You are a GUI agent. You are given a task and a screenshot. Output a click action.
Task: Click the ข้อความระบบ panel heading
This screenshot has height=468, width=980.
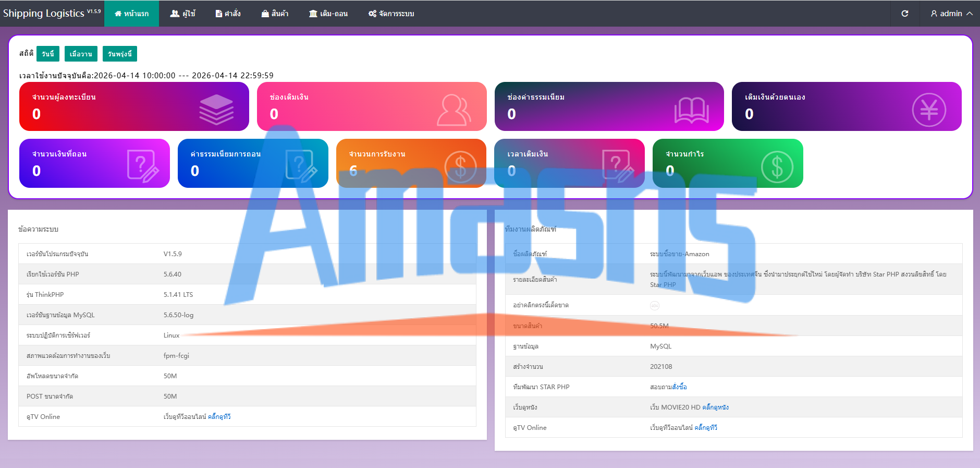(x=38, y=229)
